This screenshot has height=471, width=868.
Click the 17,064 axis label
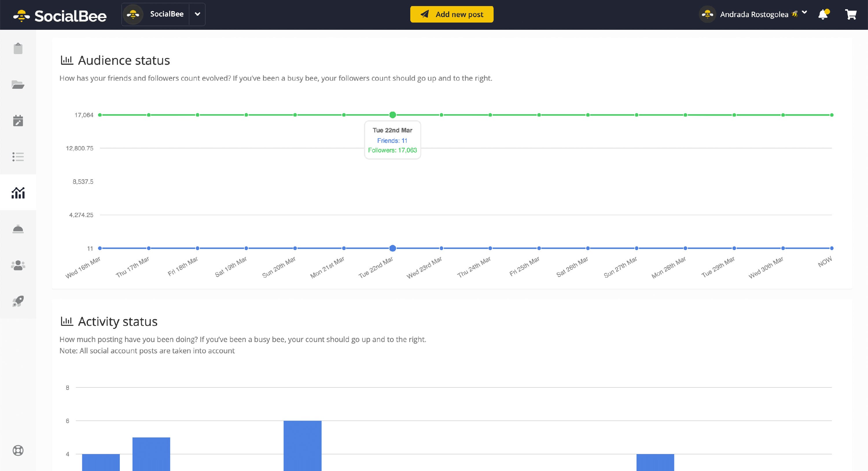pos(84,115)
